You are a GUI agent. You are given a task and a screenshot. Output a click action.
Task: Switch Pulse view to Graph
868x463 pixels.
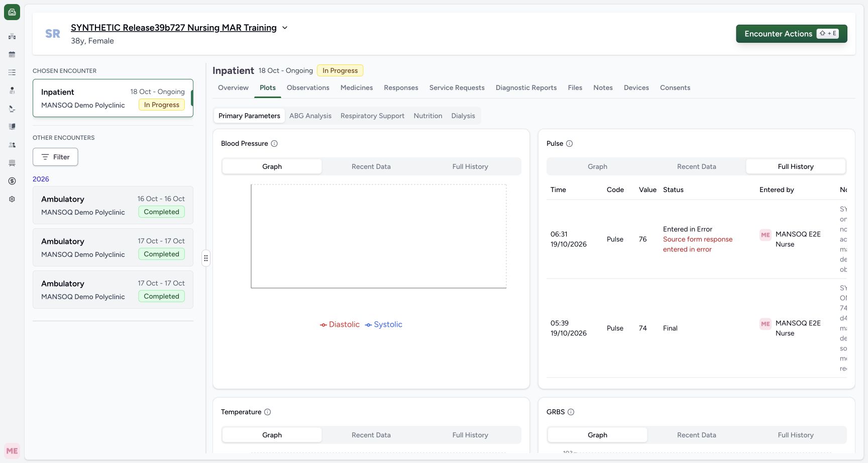[x=597, y=166]
